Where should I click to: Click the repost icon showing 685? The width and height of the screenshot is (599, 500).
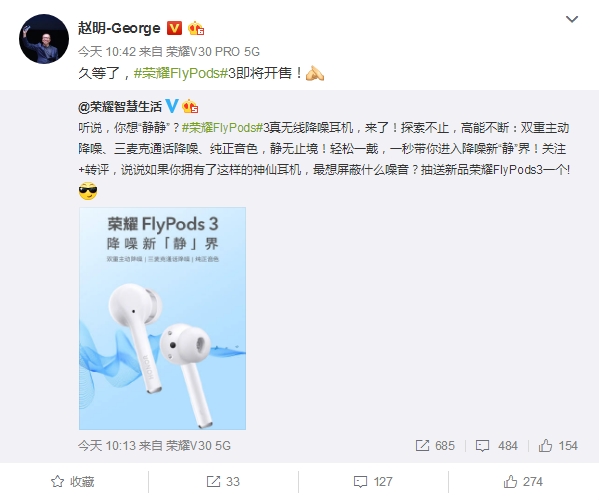coord(422,445)
